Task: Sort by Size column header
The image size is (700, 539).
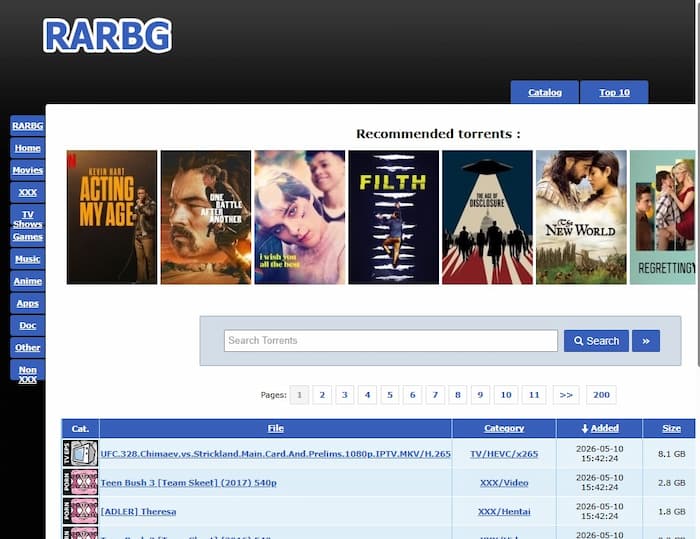Action: (671, 428)
